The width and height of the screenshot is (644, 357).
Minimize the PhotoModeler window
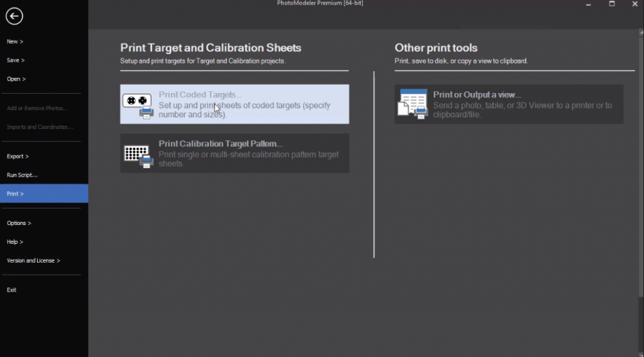589,4
